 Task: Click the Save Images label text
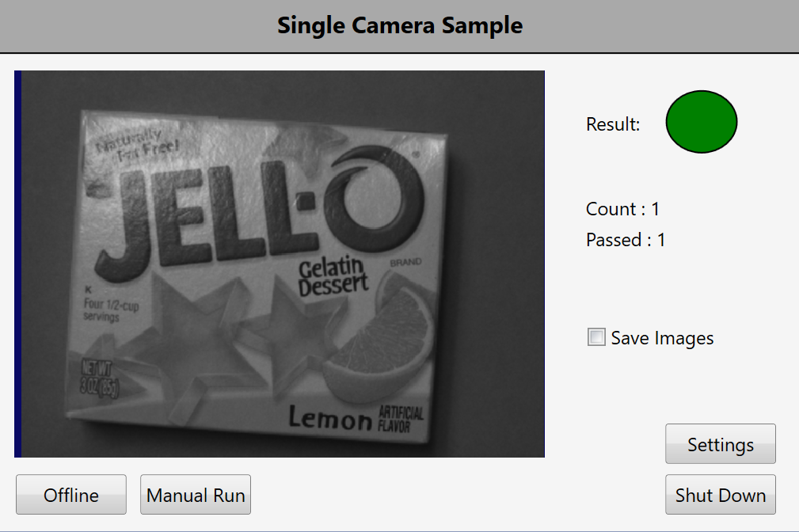662,338
